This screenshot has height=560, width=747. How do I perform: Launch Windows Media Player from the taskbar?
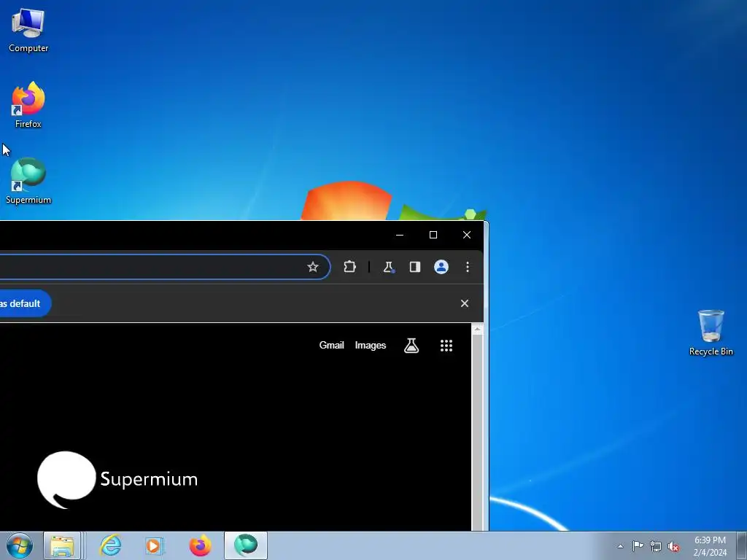pyautogui.click(x=154, y=545)
